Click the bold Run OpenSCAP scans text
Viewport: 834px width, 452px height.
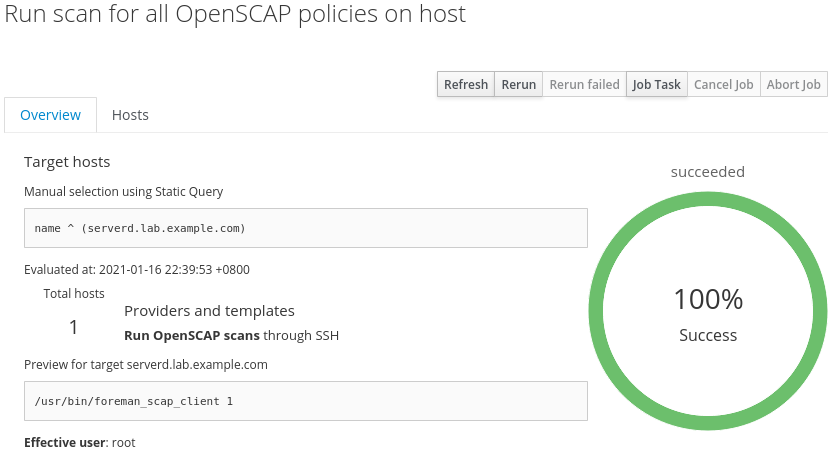click(192, 335)
